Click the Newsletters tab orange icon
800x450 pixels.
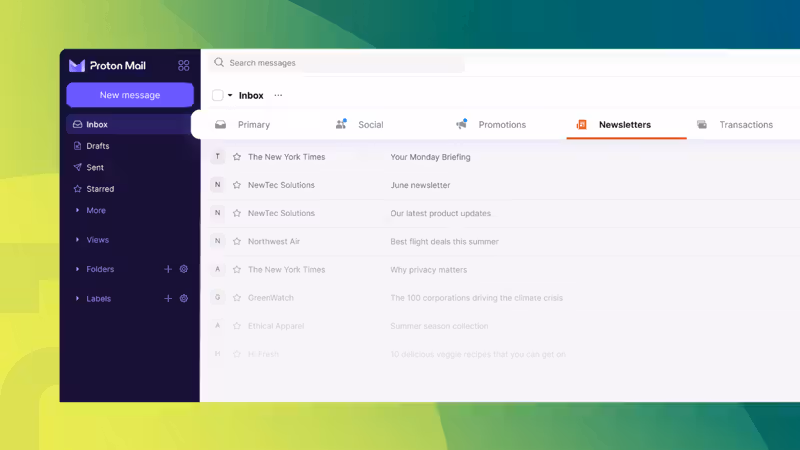581,124
